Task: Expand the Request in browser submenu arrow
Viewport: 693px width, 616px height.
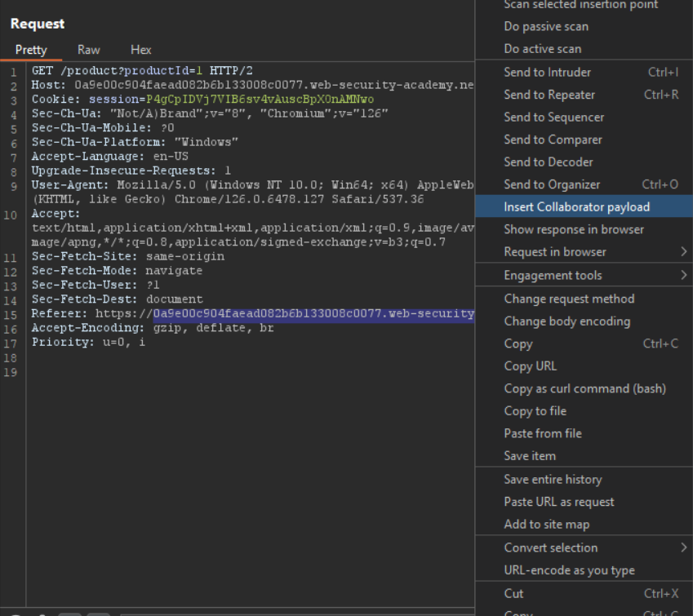Action: pyautogui.click(x=684, y=252)
